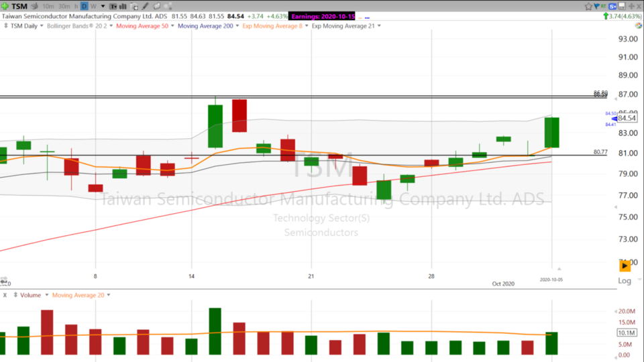The height and width of the screenshot is (362, 644).
Task: Click the date axis icon at left
Action: coord(4,281)
